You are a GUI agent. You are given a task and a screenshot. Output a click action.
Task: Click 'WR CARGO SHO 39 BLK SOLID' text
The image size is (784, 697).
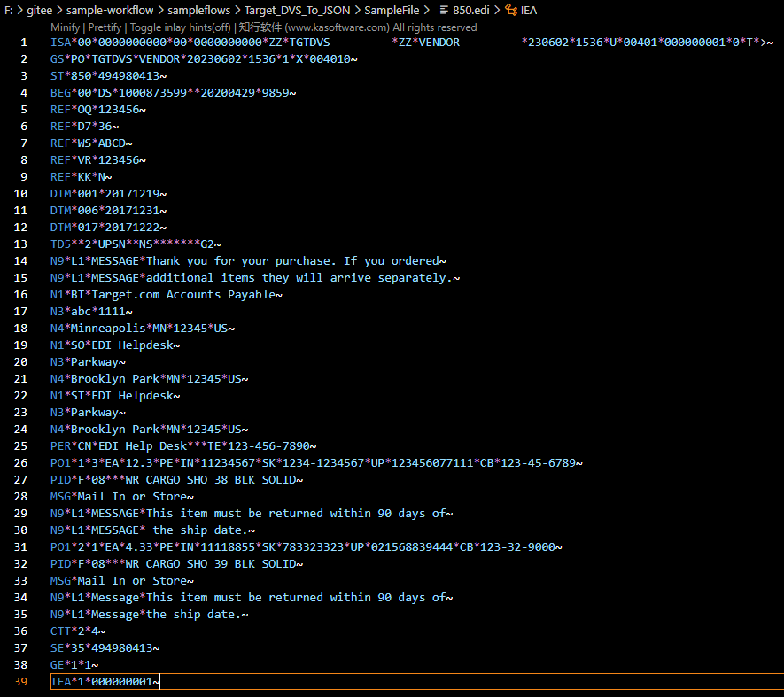click(211, 564)
